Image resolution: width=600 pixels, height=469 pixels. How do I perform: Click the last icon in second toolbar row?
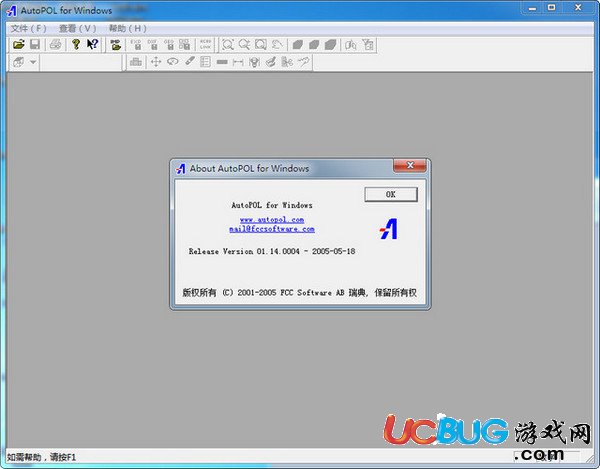click(304, 62)
